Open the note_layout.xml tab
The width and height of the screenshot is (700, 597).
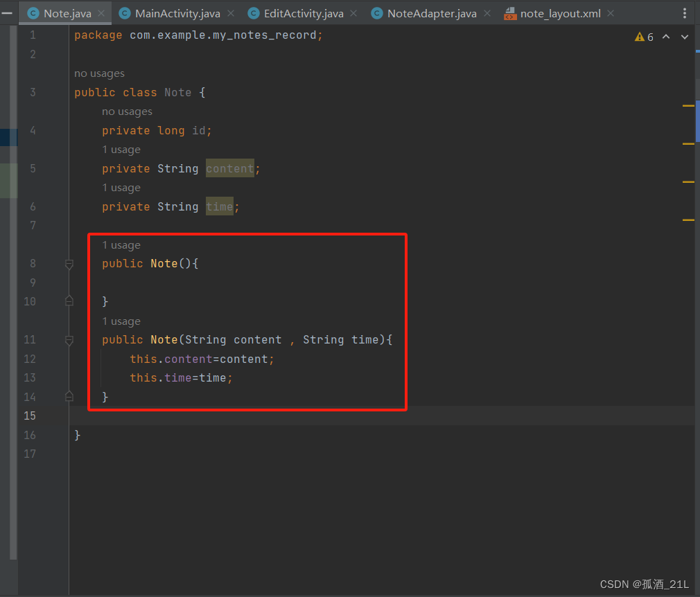[560, 13]
